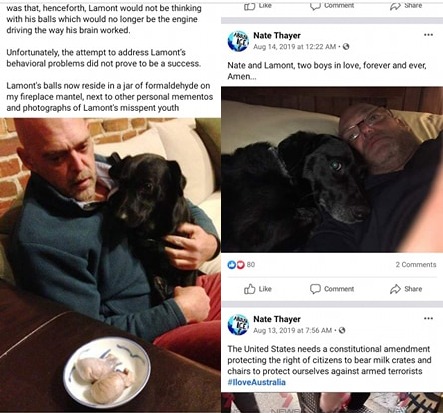Click the public globe icon beside Aug 13 timestamp
Screen dimensions: 443x413
click(x=342, y=330)
